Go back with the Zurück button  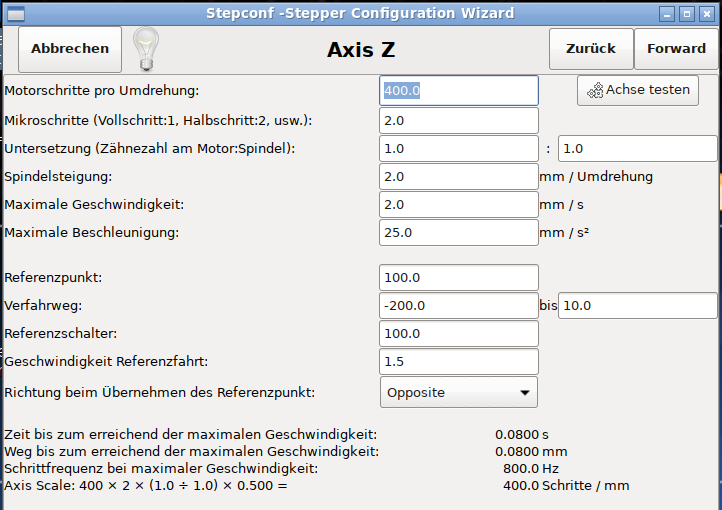click(590, 48)
